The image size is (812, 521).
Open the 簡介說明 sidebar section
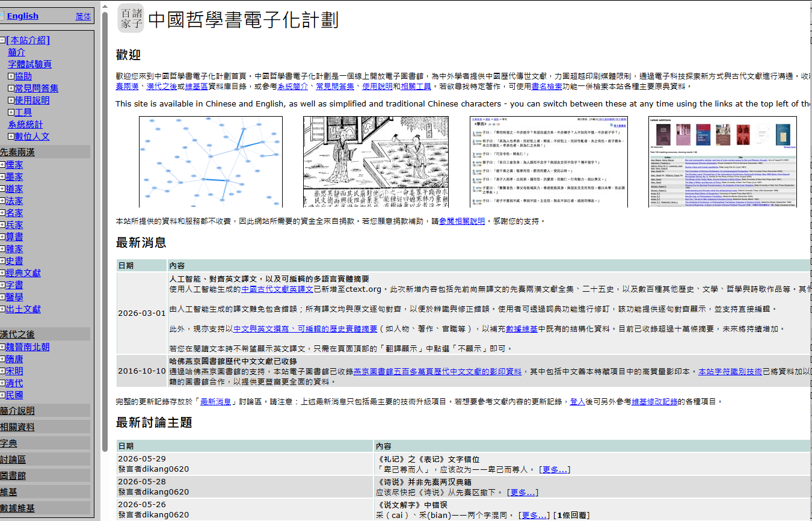click(17, 411)
